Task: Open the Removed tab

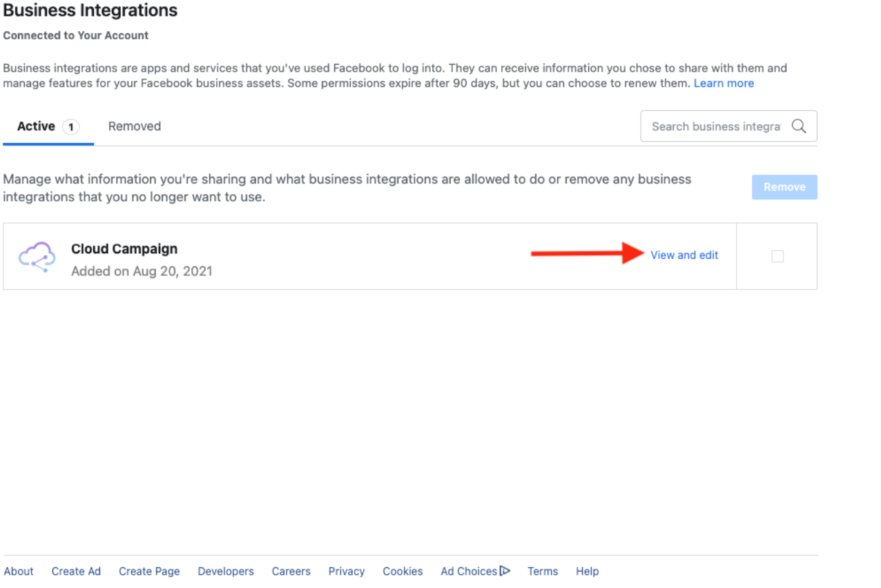Action: pyautogui.click(x=135, y=126)
